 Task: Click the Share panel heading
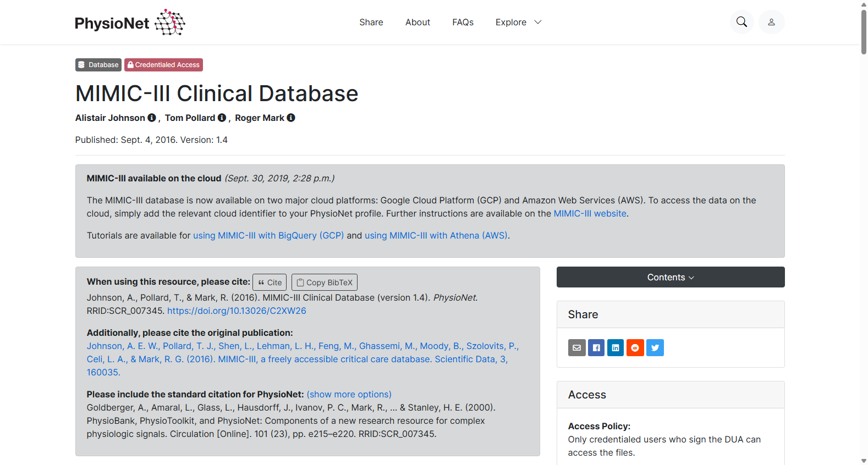point(583,314)
